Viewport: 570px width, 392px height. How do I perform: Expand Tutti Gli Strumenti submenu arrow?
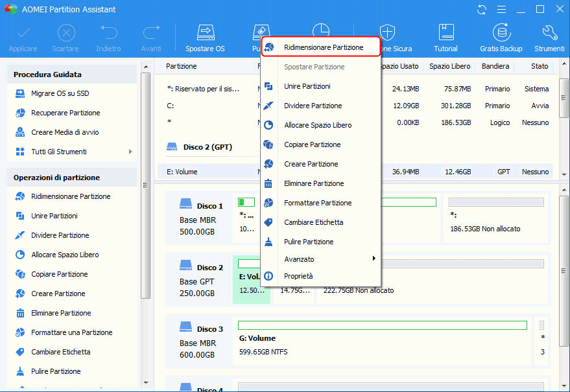(130, 152)
